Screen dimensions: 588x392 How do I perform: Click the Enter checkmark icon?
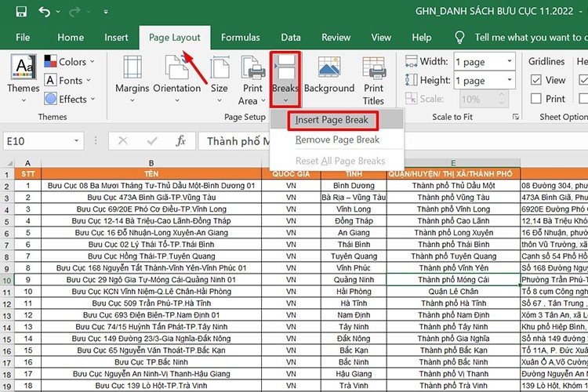[152, 141]
